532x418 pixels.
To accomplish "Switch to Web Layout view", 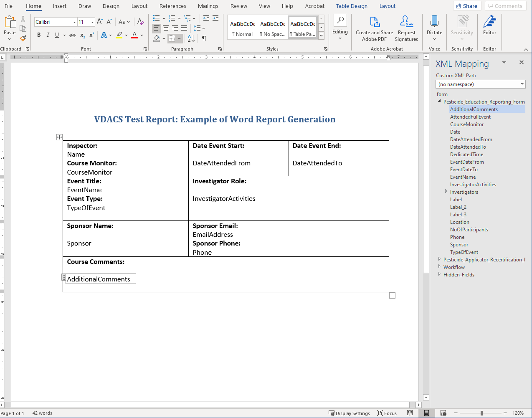I will point(443,413).
